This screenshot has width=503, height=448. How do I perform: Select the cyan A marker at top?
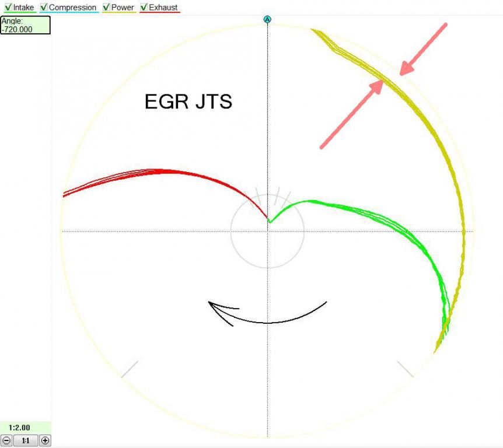click(x=267, y=20)
